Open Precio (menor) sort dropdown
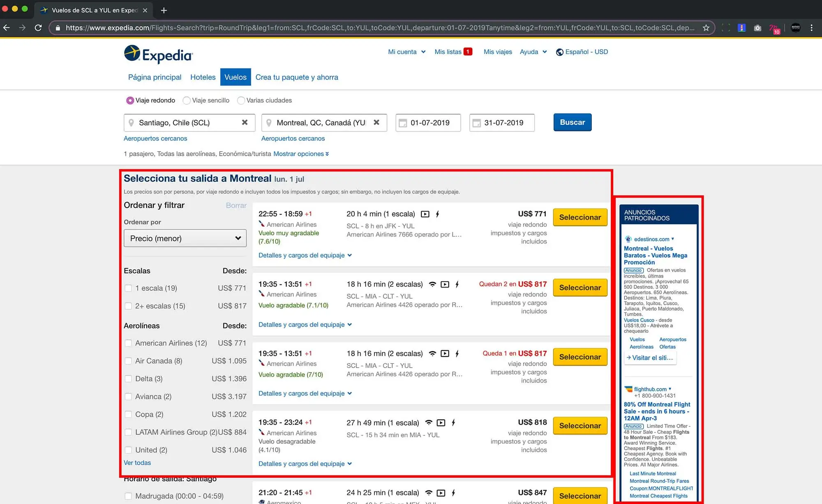 point(185,238)
